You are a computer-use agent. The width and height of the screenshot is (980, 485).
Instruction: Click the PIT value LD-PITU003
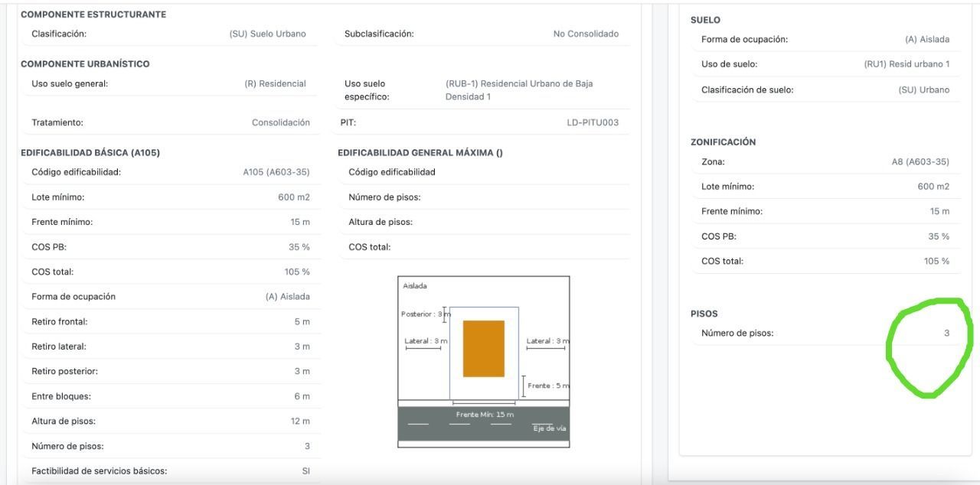(x=593, y=122)
